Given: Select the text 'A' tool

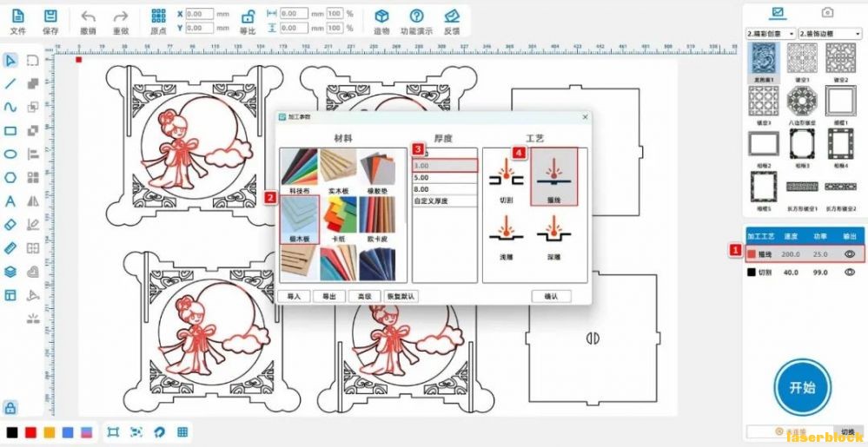Looking at the screenshot, I should (x=10, y=201).
